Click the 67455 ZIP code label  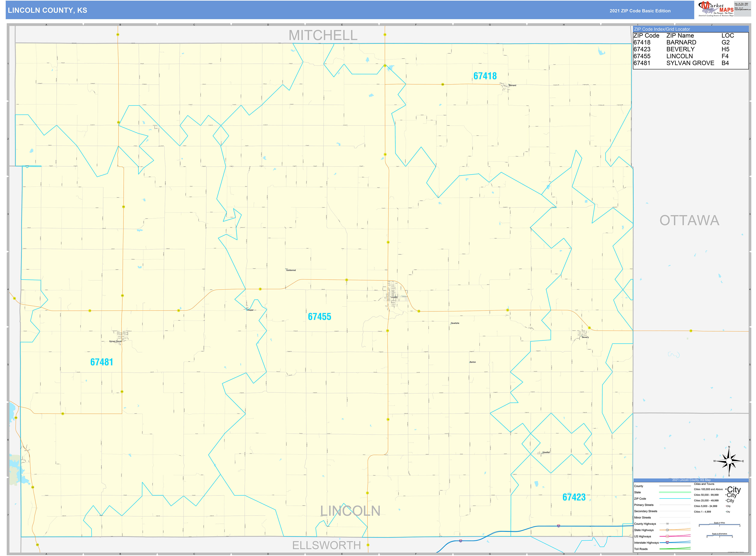[x=320, y=316]
